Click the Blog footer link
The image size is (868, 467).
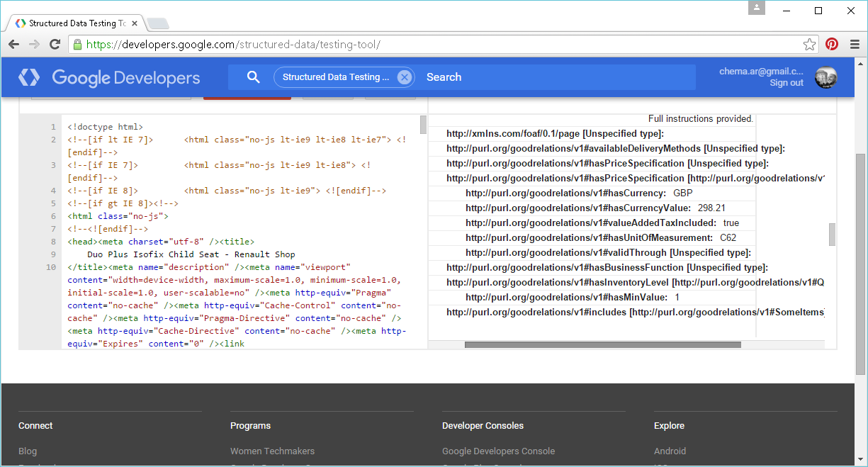[x=28, y=451]
